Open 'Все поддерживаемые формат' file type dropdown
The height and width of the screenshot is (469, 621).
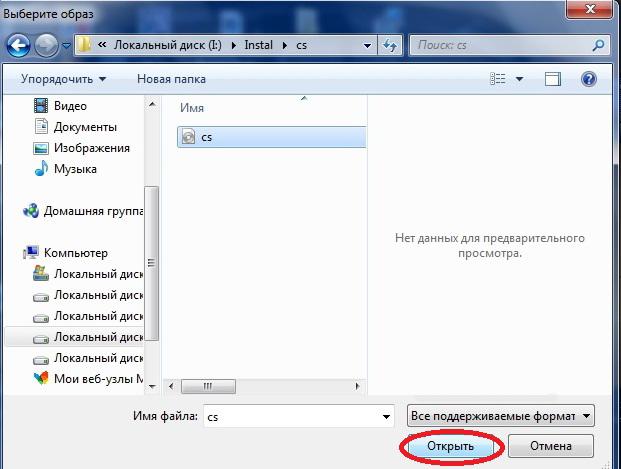(501, 416)
